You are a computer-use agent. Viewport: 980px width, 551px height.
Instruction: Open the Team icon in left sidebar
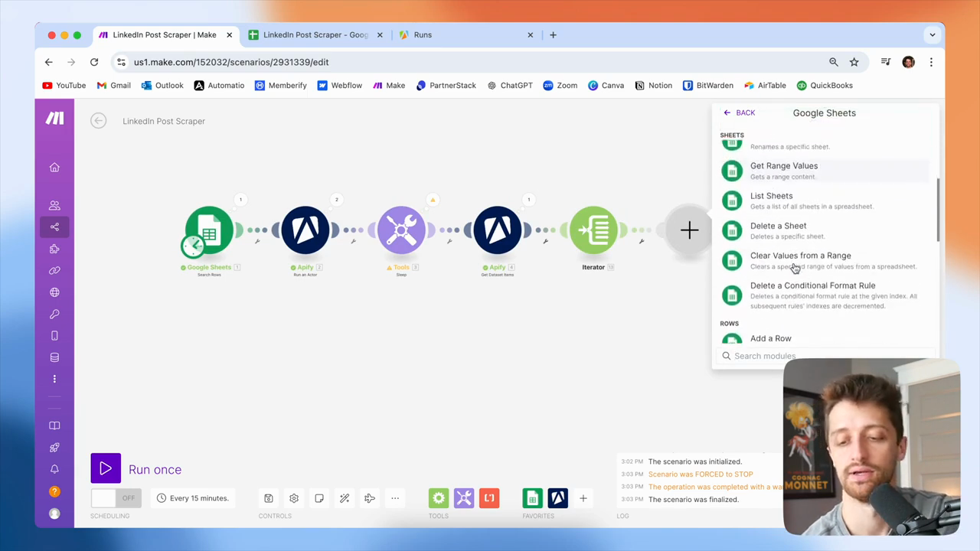pyautogui.click(x=54, y=205)
